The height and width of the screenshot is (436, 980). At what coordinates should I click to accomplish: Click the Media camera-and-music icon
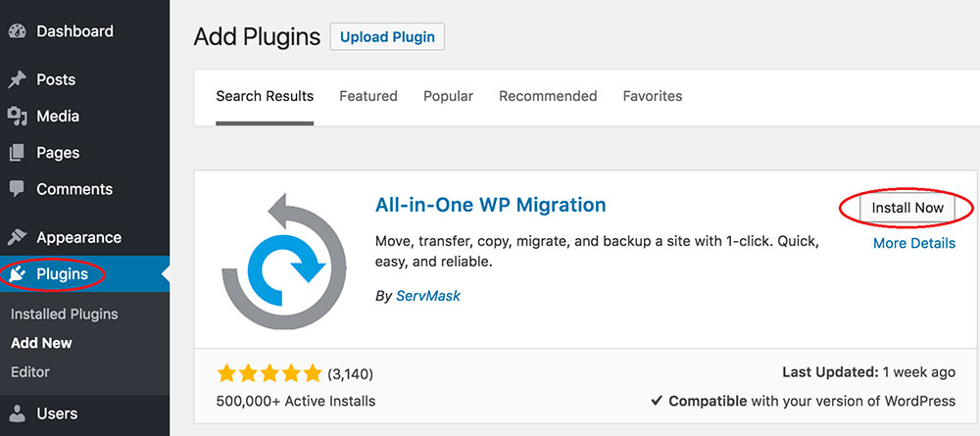pyautogui.click(x=18, y=117)
